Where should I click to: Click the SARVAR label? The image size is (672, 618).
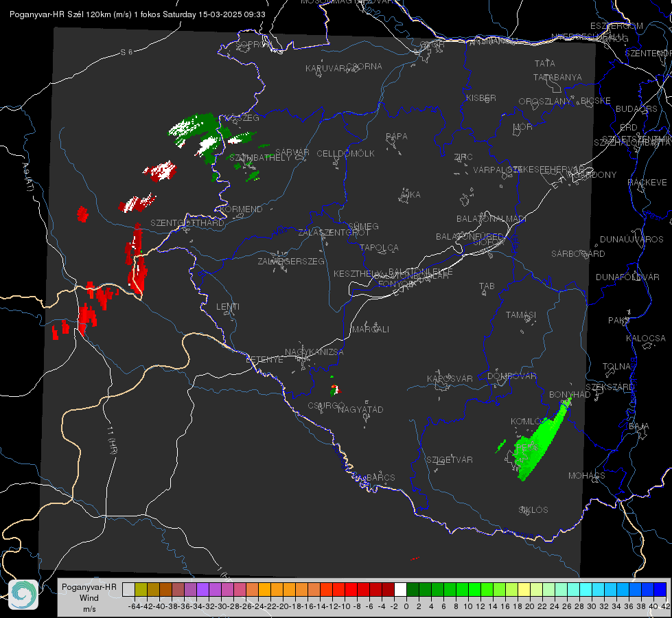(292, 152)
